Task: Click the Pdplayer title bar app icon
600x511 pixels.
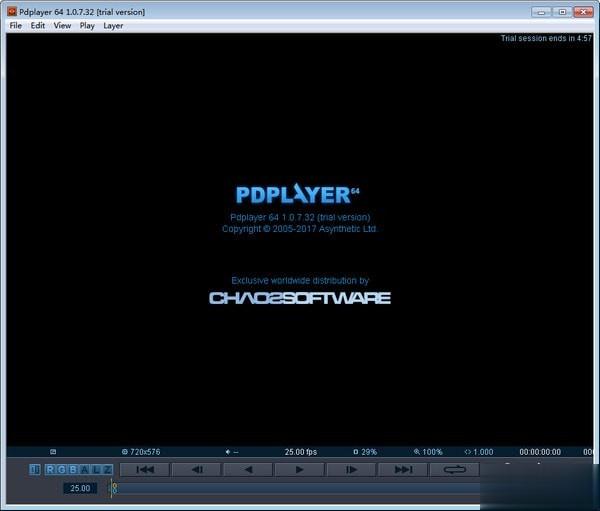Action: tap(12, 12)
